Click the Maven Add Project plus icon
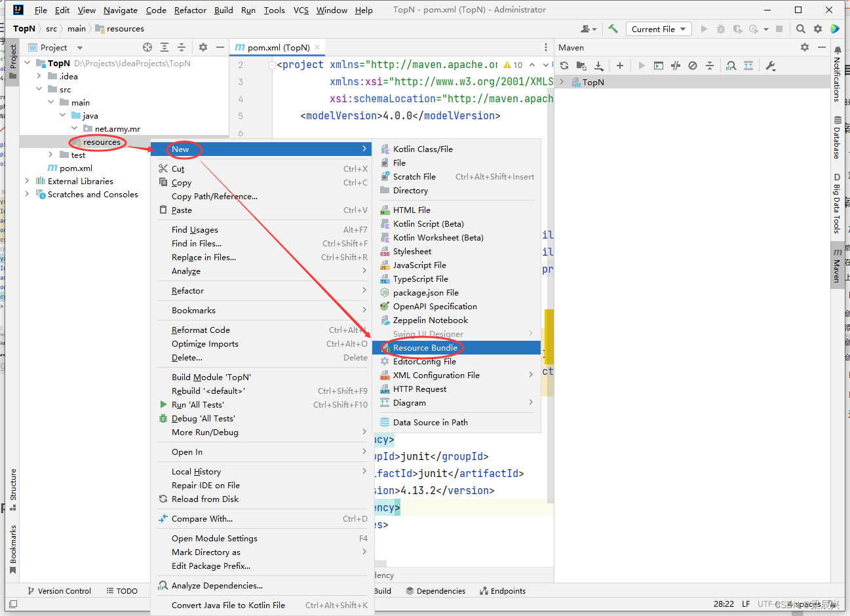This screenshot has height=616, width=850. [x=620, y=66]
